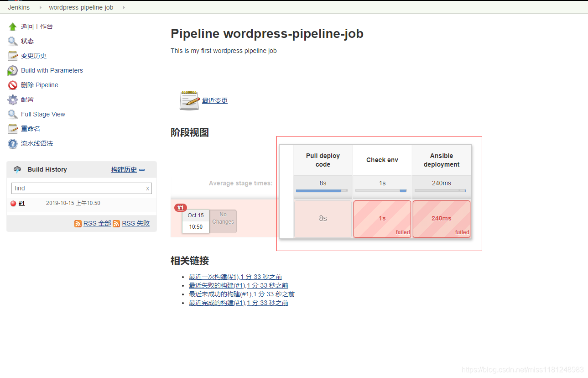Click the Ansible deployment column header
The height and width of the screenshot is (378, 588).
[x=442, y=160]
